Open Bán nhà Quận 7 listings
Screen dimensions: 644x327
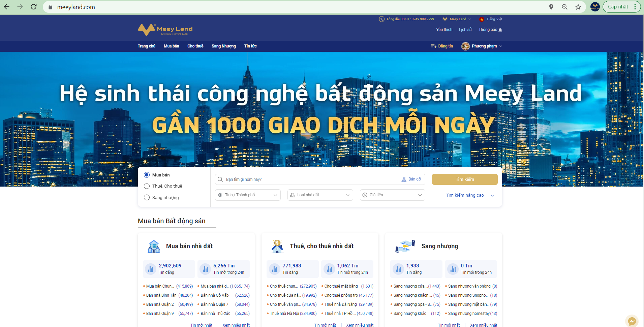215,304
